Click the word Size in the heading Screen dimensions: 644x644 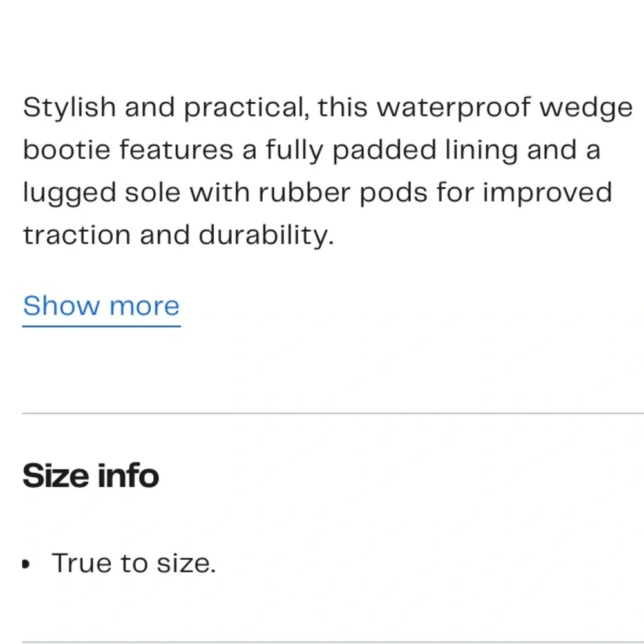click(x=55, y=475)
